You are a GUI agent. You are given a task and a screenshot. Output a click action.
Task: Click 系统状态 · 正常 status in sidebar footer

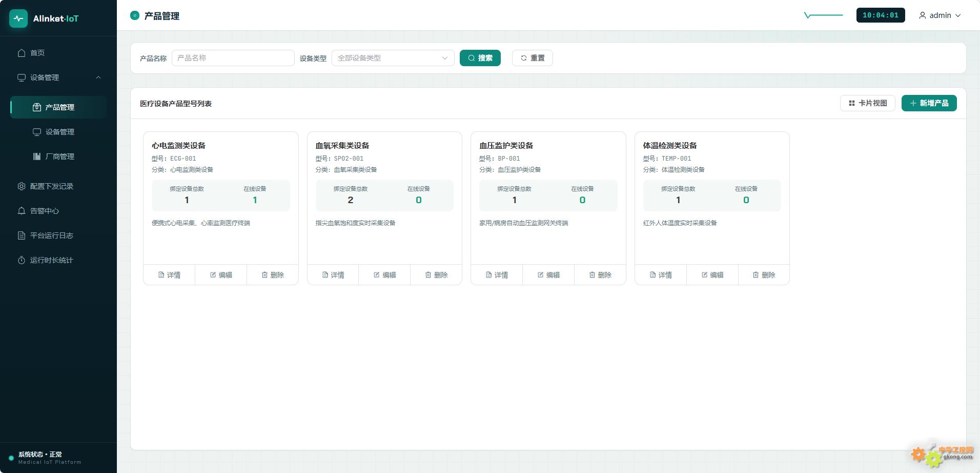(x=40, y=455)
